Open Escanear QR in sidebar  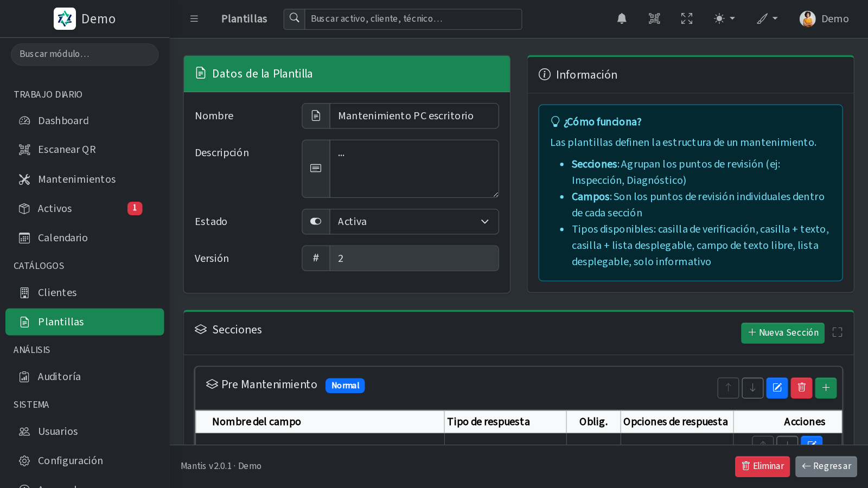[x=85, y=150]
